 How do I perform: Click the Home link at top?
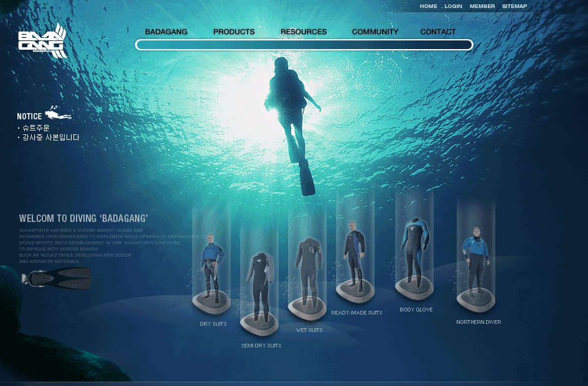(429, 6)
